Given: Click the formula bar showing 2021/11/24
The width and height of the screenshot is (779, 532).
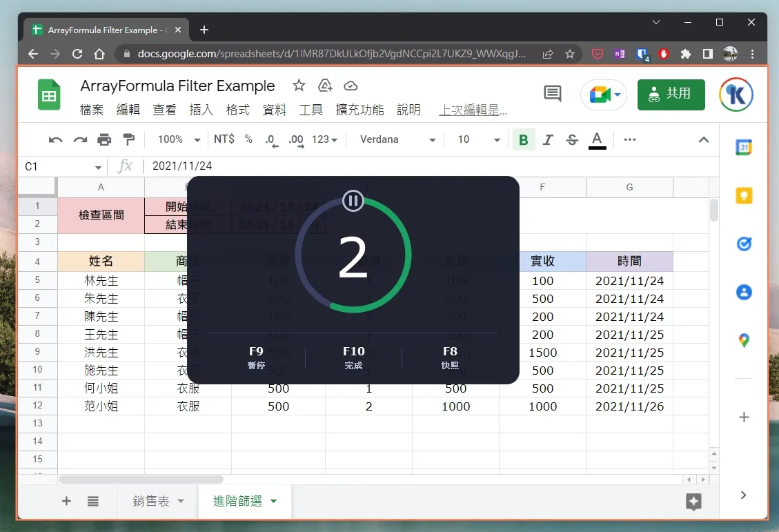Looking at the screenshot, I should point(432,166).
